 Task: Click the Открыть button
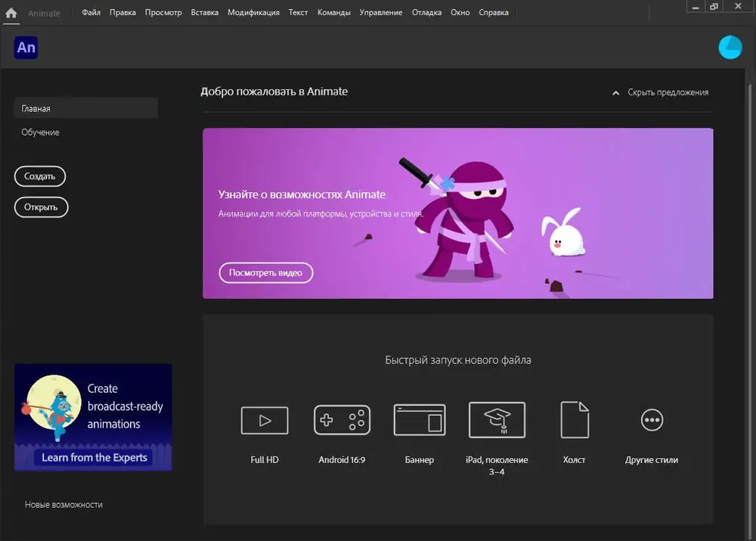[41, 207]
